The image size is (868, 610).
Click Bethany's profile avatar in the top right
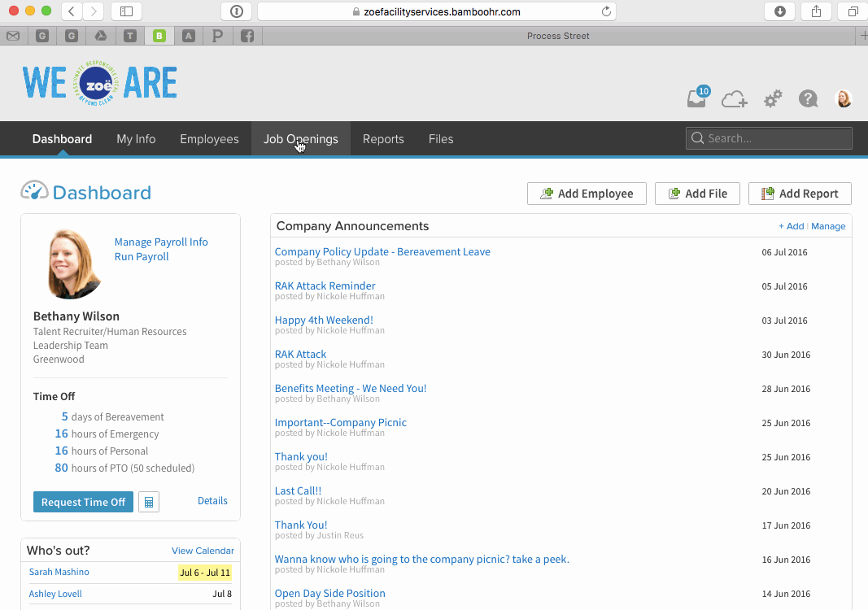tap(844, 98)
